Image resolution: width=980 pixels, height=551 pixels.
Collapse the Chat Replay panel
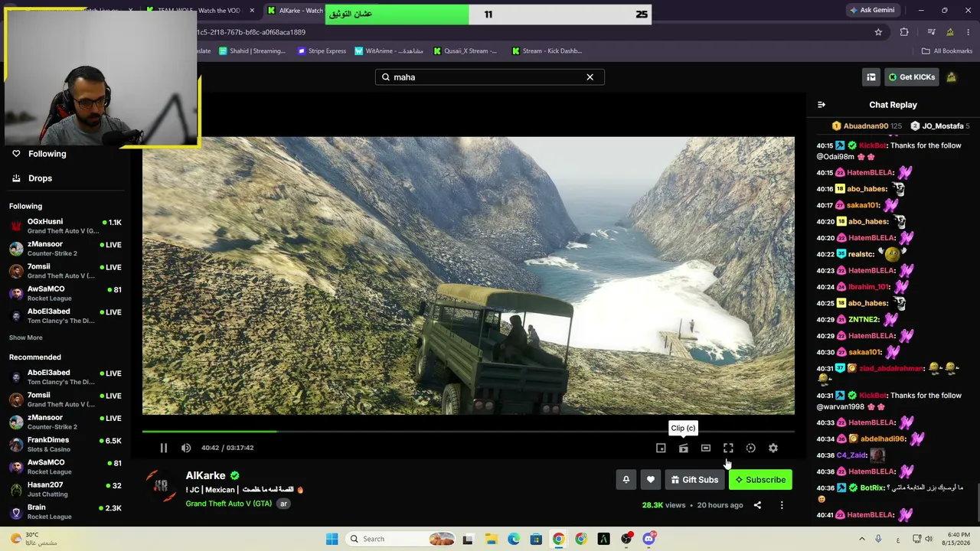point(822,105)
